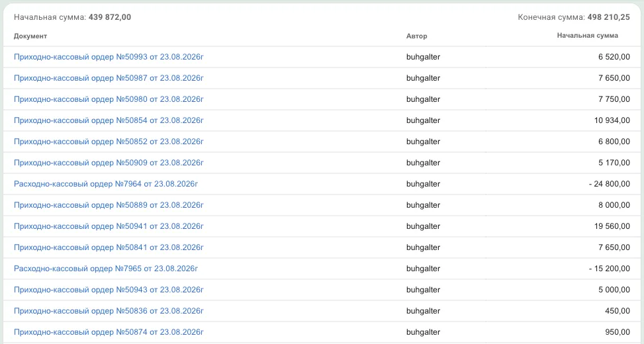The image size is (644, 344).
Task: Open Приходно-кассовый ордер №50993 link
Action: tap(109, 57)
